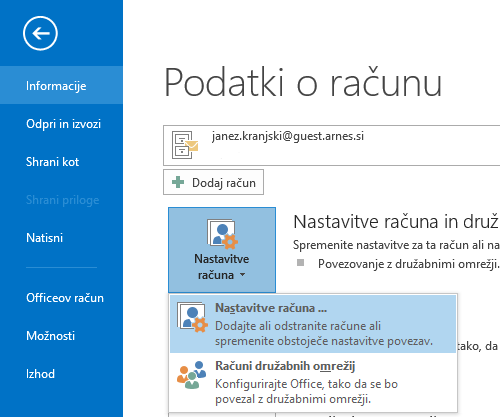Image resolution: width=500 pixels, height=417 pixels.
Task: Choose Računi družabnih omrežij from the dropdown
Action: tap(313, 382)
